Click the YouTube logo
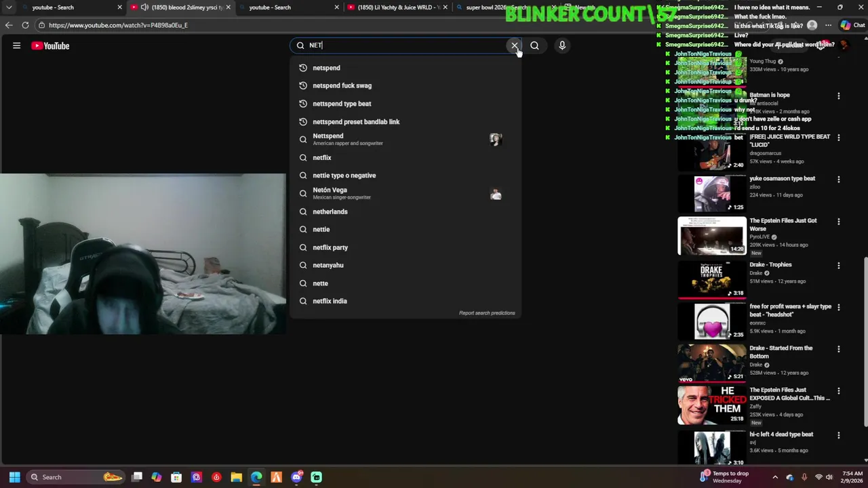Screen dimensions: 868x488 click(50, 45)
